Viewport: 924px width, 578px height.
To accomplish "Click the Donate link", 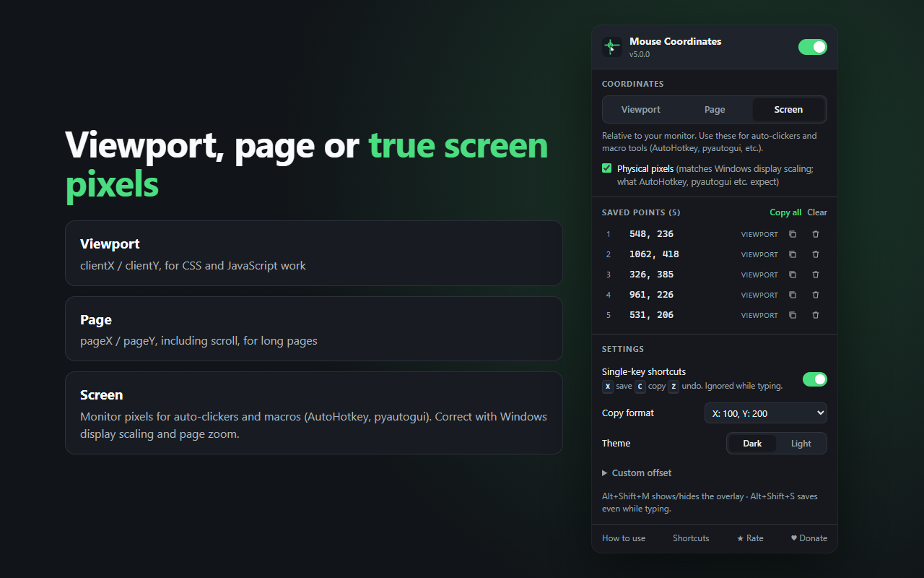I will pos(809,538).
